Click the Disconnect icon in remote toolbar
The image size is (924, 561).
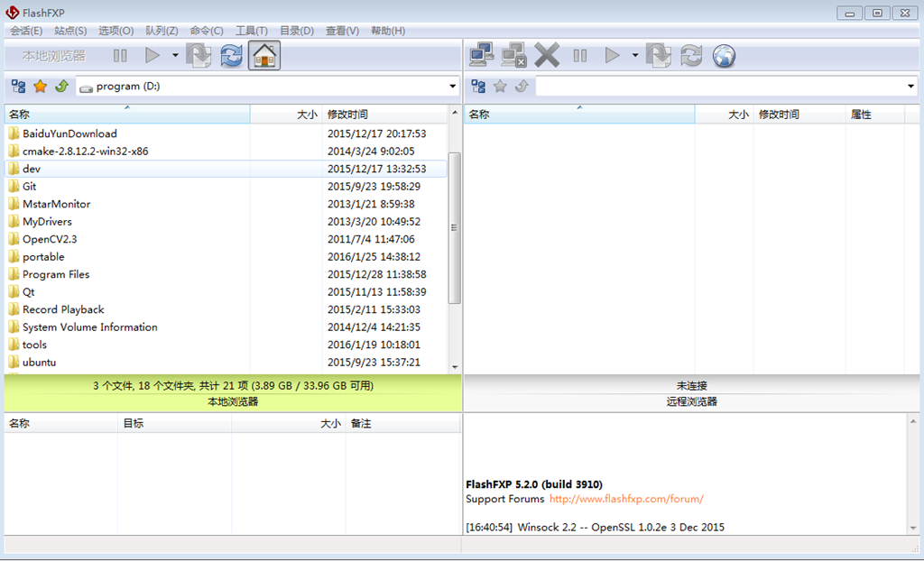(x=514, y=56)
